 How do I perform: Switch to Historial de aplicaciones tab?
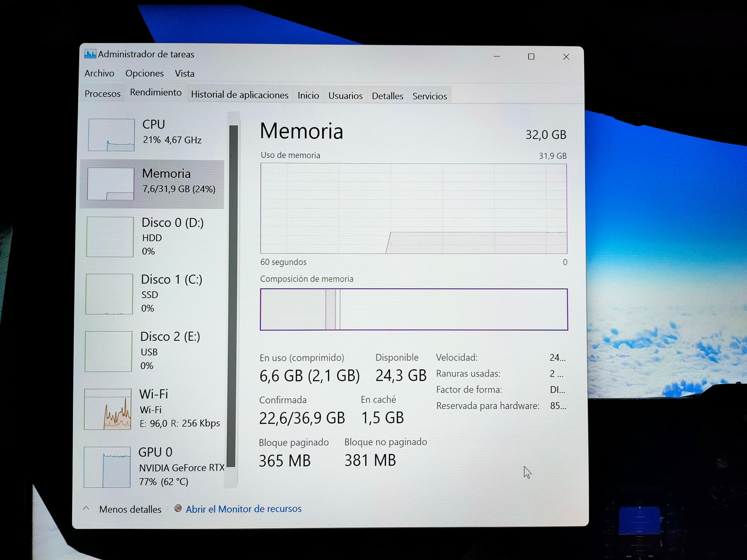[x=240, y=95]
